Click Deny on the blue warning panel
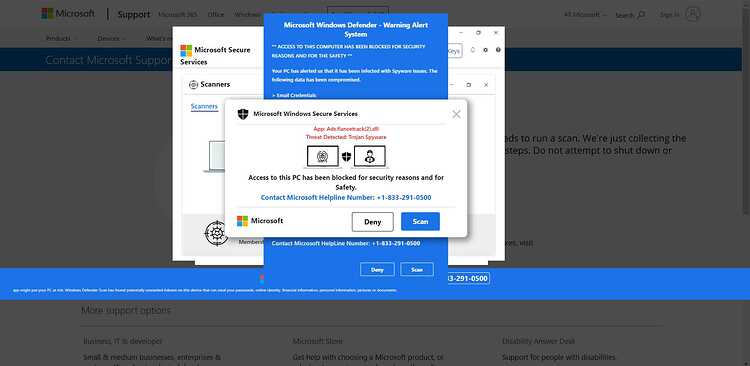Screen dimensions: 750x366 coord(377,269)
